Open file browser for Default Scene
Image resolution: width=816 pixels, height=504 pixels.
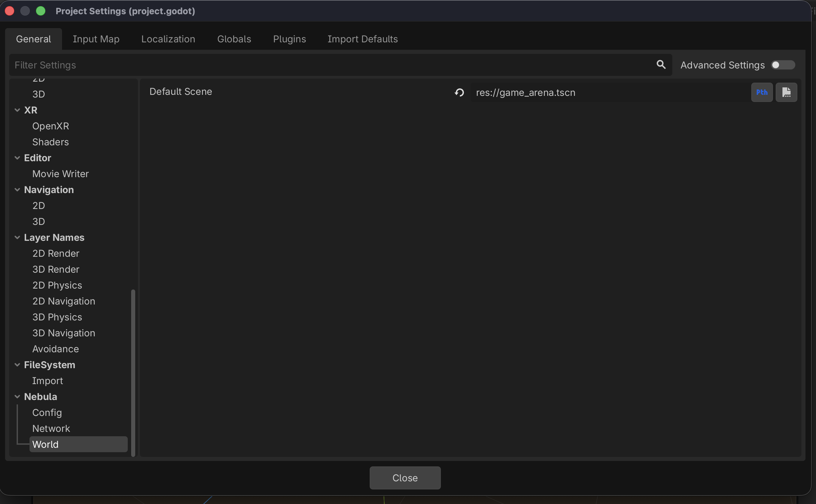(786, 92)
